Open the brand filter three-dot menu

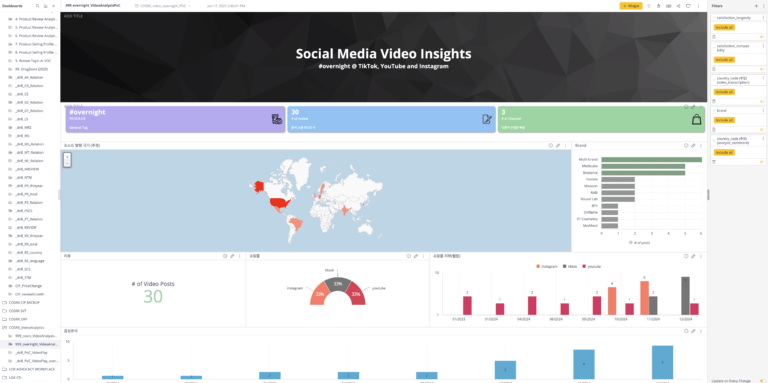(763, 111)
